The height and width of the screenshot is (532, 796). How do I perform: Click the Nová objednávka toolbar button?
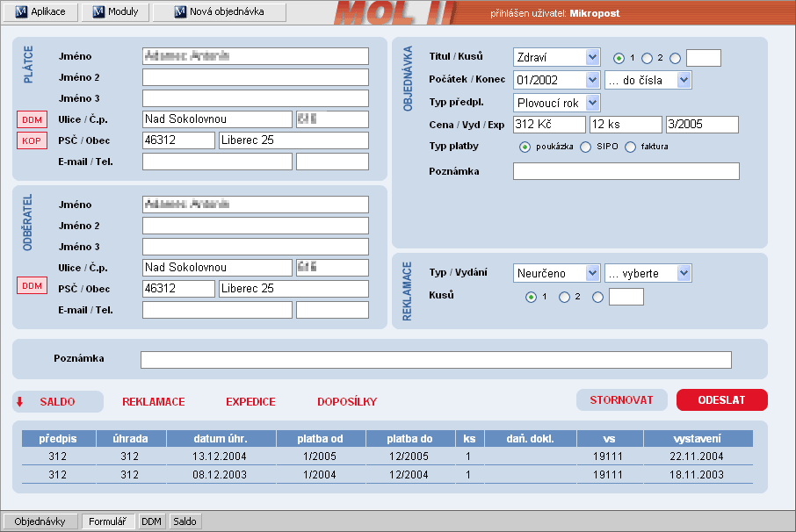(x=220, y=12)
